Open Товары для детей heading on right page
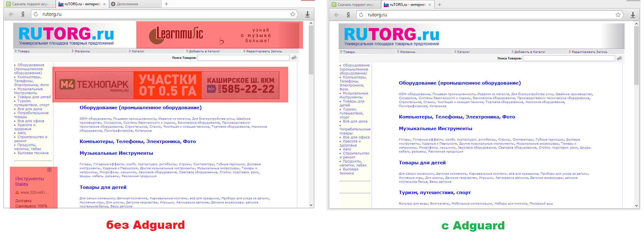The image size is (644, 251). [422, 163]
